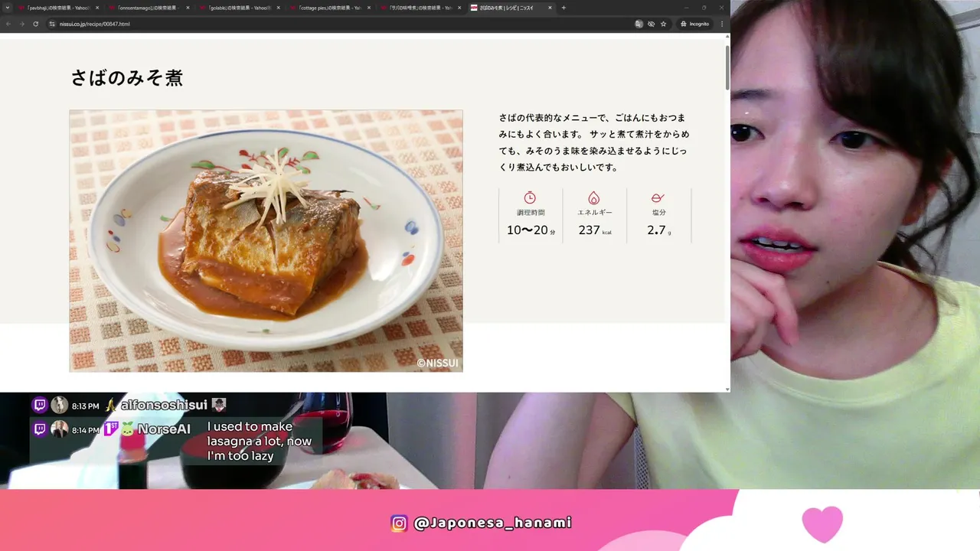The height and width of the screenshot is (551, 980).
Task: Reload the Nissui recipe page
Action: [x=35, y=24]
